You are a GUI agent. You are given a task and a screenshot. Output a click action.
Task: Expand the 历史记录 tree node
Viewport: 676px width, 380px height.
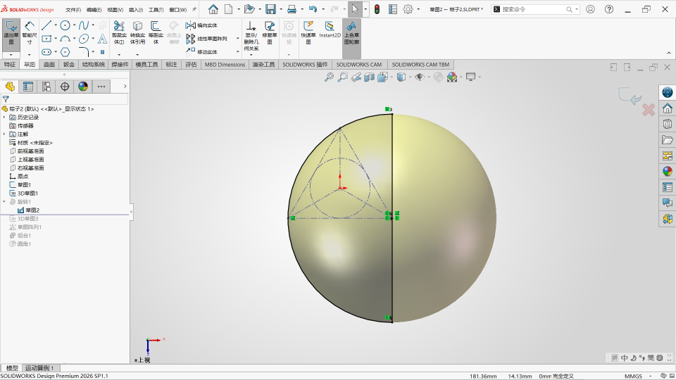click(x=4, y=117)
